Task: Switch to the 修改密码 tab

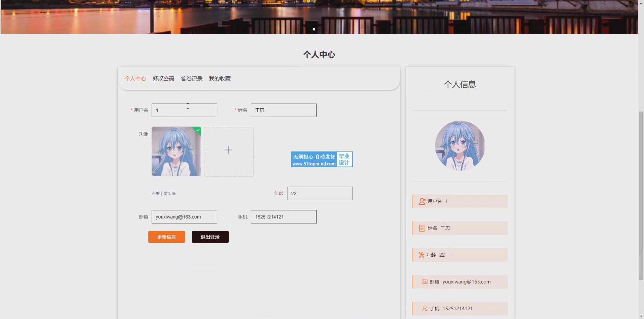Action: tap(163, 79)
